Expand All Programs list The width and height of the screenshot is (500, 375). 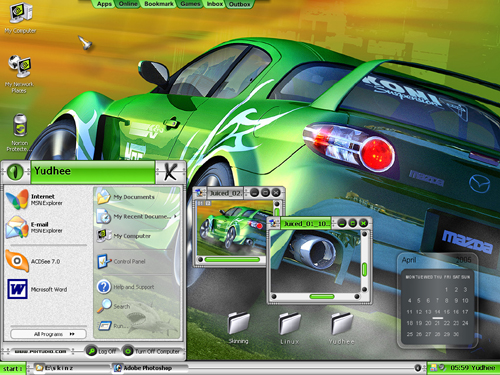coord(49,334)
